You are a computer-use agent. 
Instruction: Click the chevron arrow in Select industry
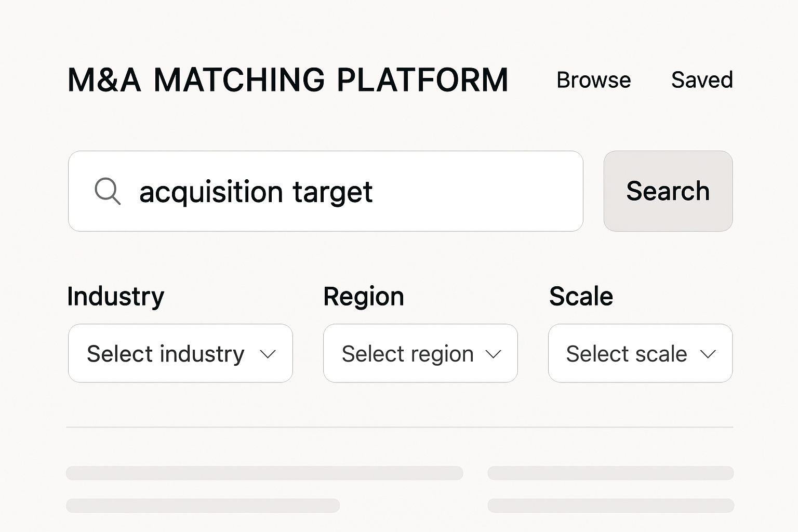[268, 354]
